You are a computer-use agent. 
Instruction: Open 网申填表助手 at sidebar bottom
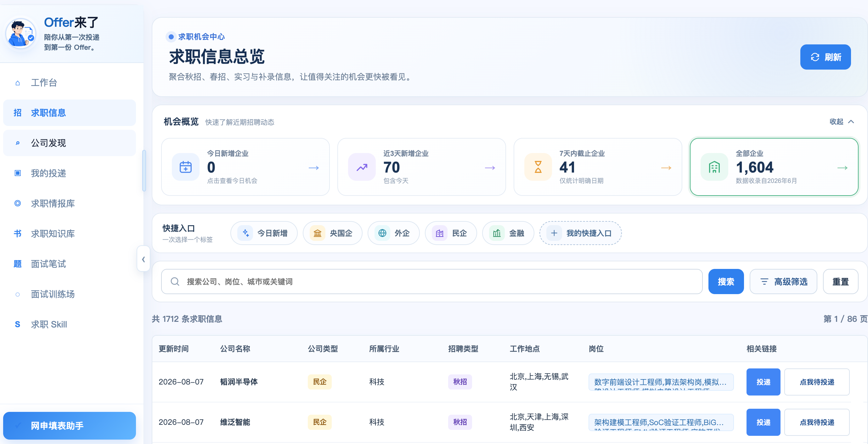pyautogui.click(x=70, y=425)
